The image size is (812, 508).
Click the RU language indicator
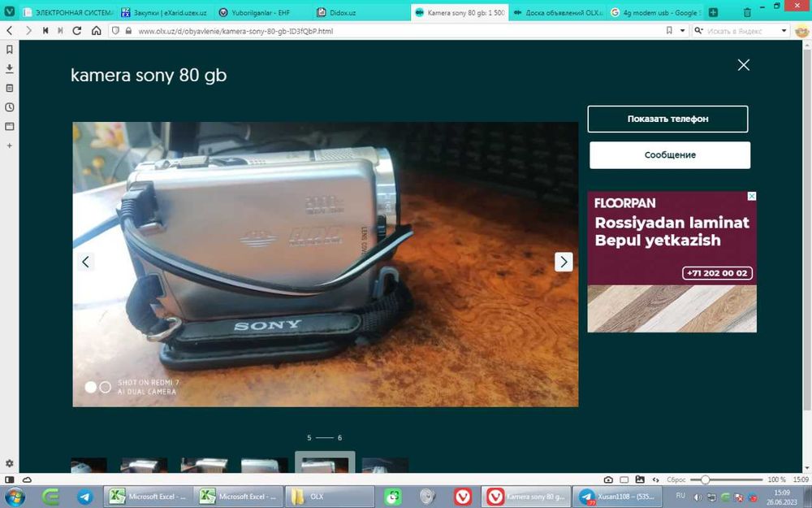pos(680,496)
